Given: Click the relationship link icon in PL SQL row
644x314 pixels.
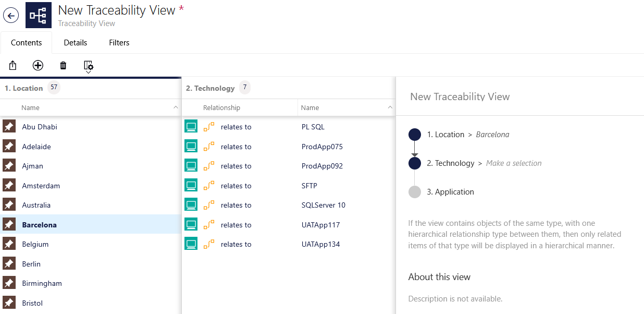Looking at the screenshot, I should (x=209, y=127).
